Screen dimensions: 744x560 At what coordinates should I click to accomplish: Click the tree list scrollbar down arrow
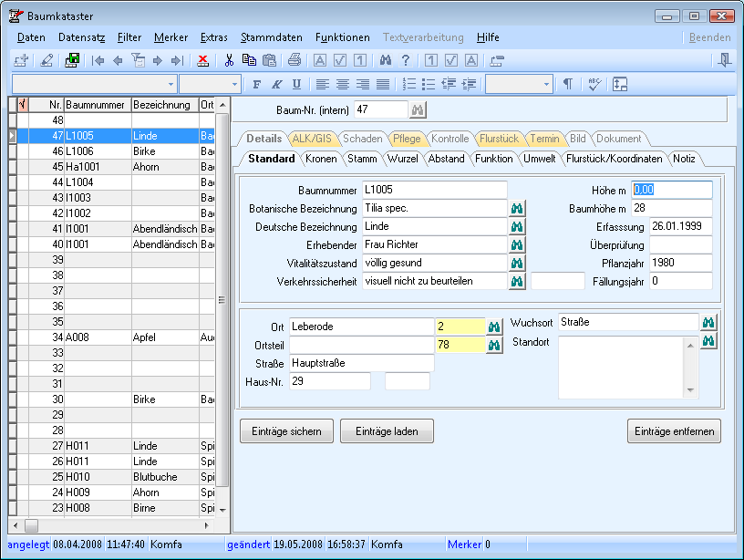point(222,510)
